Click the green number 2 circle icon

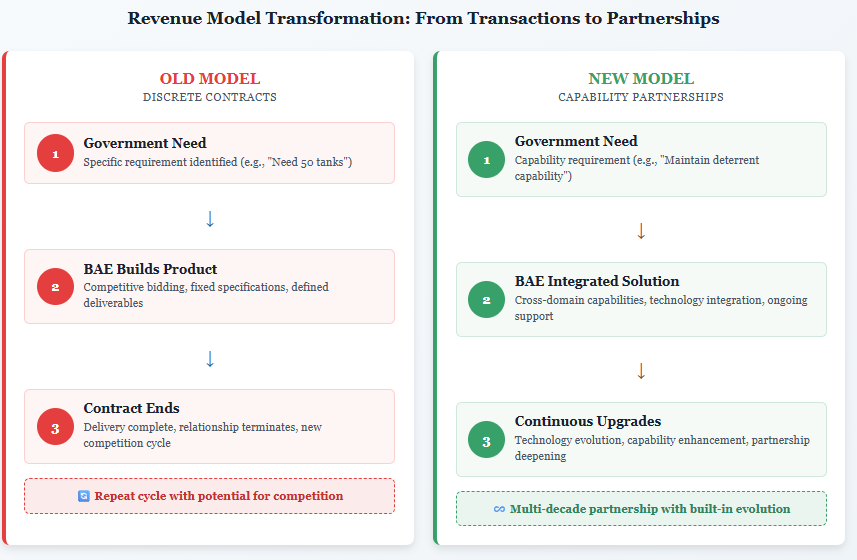click(486, 299)
